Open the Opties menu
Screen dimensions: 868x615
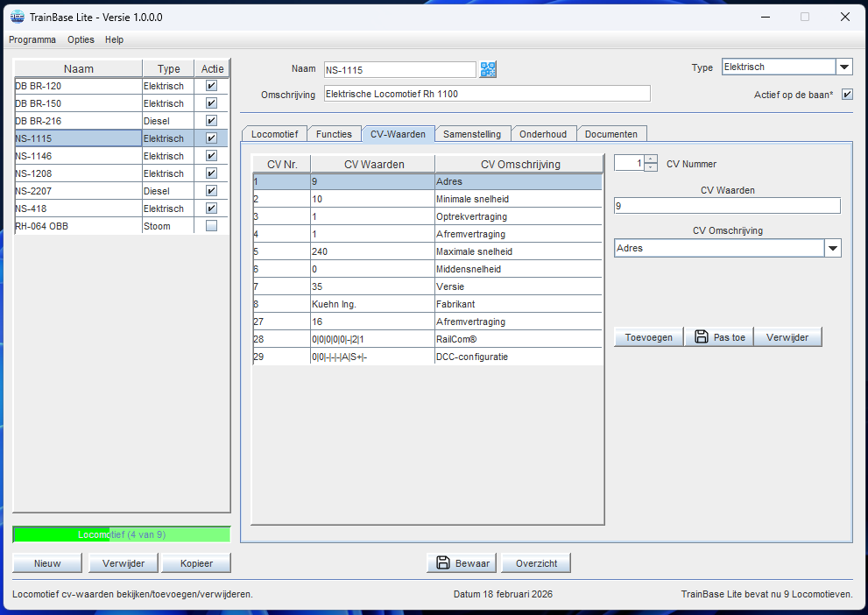pyautogui.click(x=81, y=39)
